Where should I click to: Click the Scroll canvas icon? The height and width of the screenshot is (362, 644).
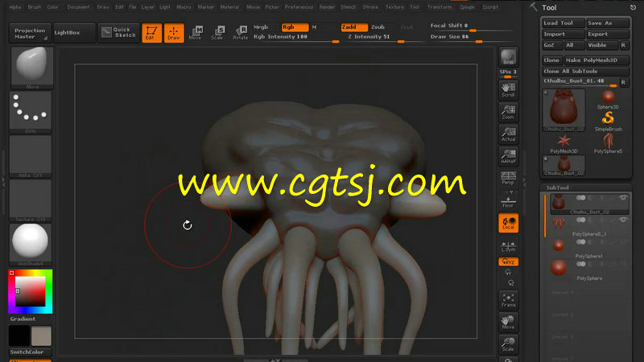click(508, 90)
